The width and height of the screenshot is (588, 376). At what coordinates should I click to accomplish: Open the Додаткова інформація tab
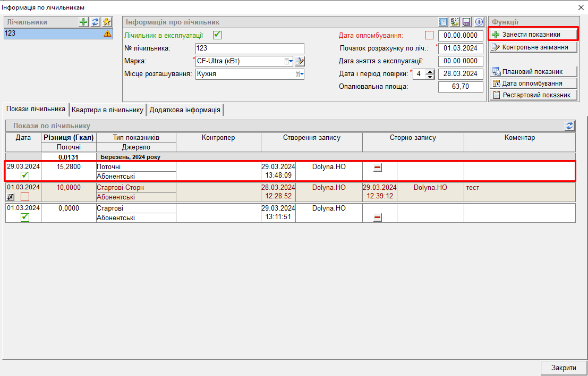pyautogui.click(x=185, y=110)
